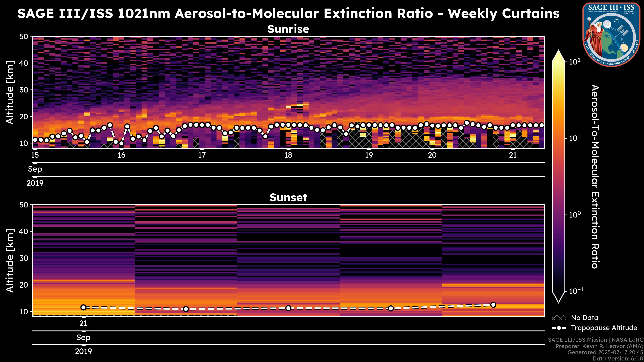Click the Tropopause Altitude legend marker icon
This screenshot has width=644, height=362.
point(559,328)
